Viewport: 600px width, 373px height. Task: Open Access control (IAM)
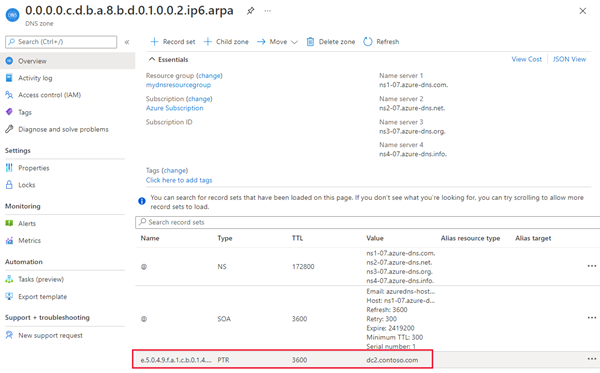49,95
